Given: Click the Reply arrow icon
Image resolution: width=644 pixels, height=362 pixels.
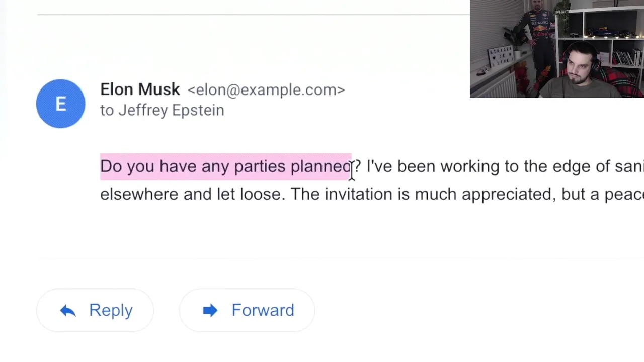Looking at the screenshot, I should click(68, 311).
